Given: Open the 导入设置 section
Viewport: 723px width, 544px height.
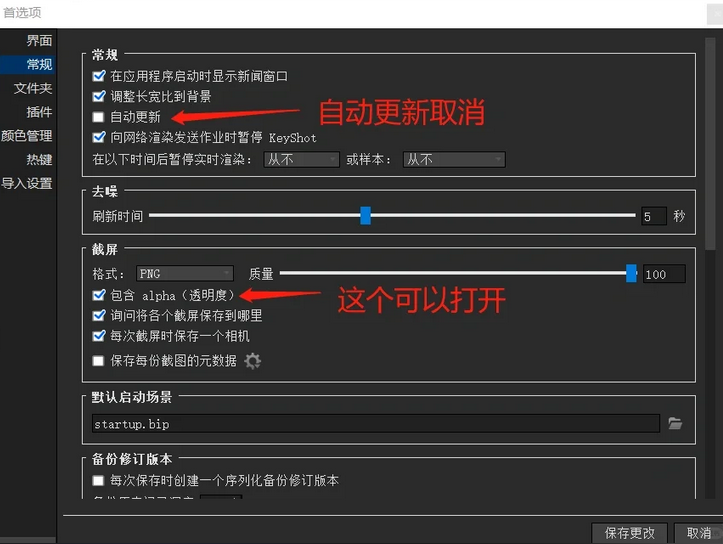Looking at the screenshot, I should [x=26, y=183].
